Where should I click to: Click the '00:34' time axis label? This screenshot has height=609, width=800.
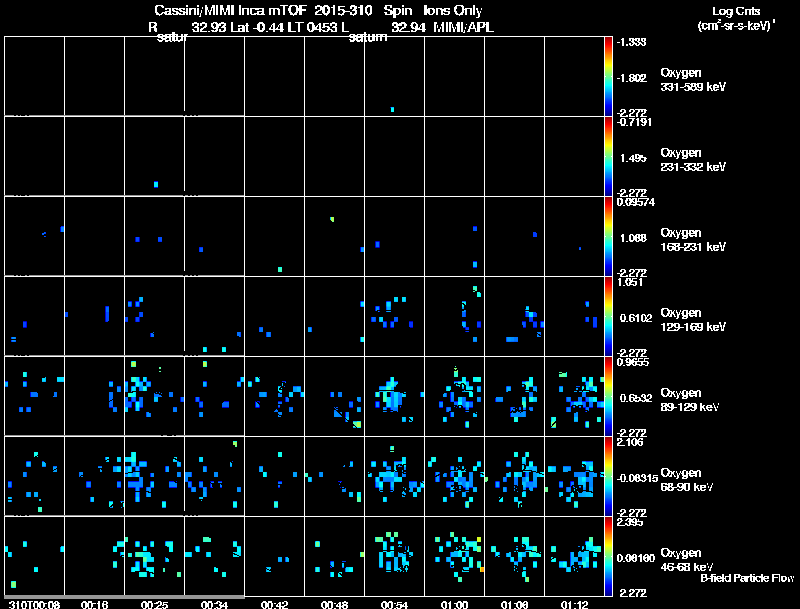click(x=214, y=604)
